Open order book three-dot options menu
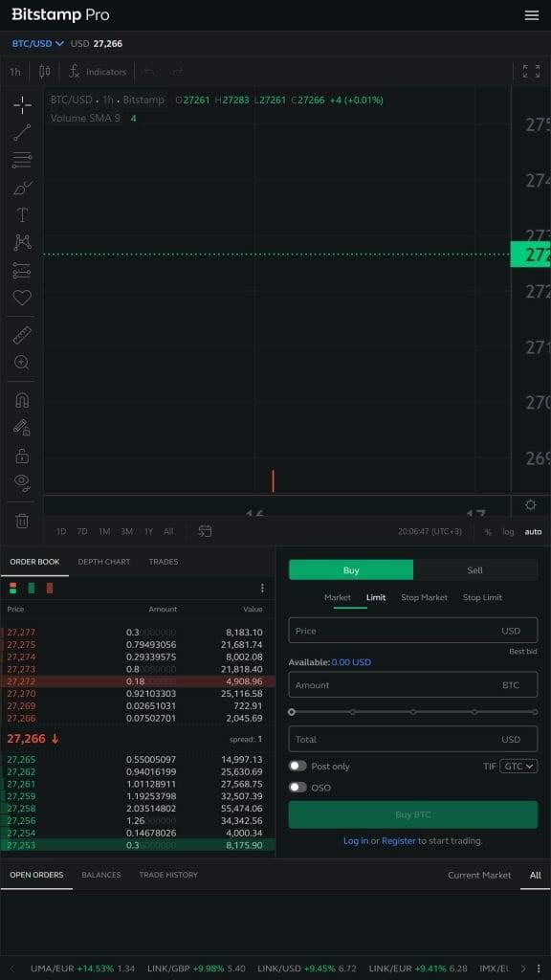Viewport: 551px width, 980px height. 262,589
